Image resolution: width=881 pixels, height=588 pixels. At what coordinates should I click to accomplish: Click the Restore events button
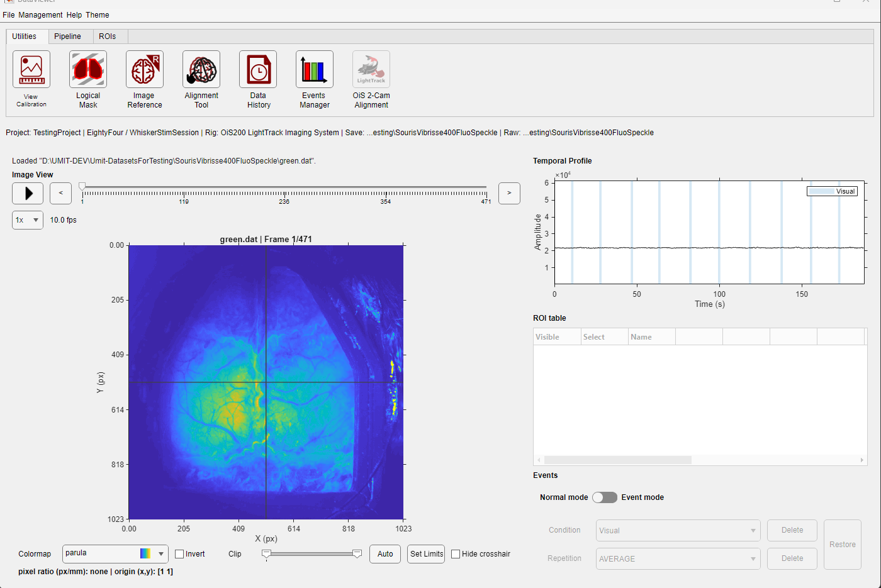[843, 545]
